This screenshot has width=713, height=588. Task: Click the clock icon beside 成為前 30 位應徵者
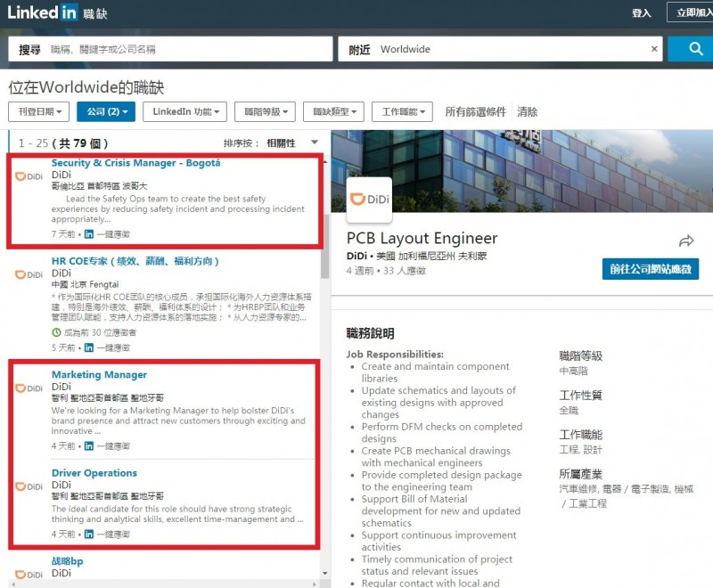56,333
